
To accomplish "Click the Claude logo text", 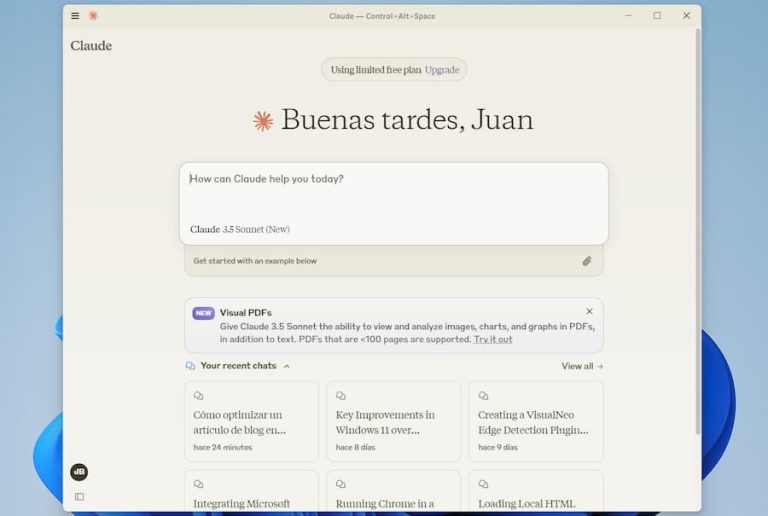I will point(91,46).
